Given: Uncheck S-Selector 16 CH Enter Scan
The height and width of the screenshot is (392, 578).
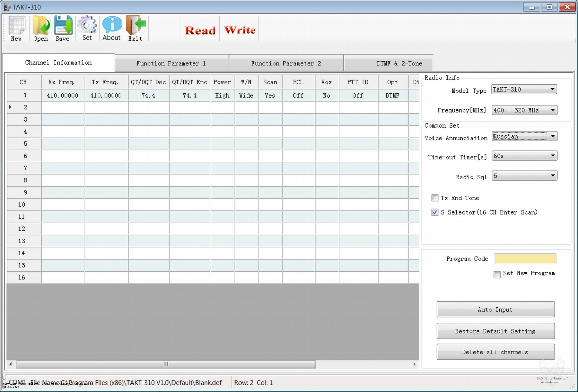Looking at the screenshot, I should (435, 212).
